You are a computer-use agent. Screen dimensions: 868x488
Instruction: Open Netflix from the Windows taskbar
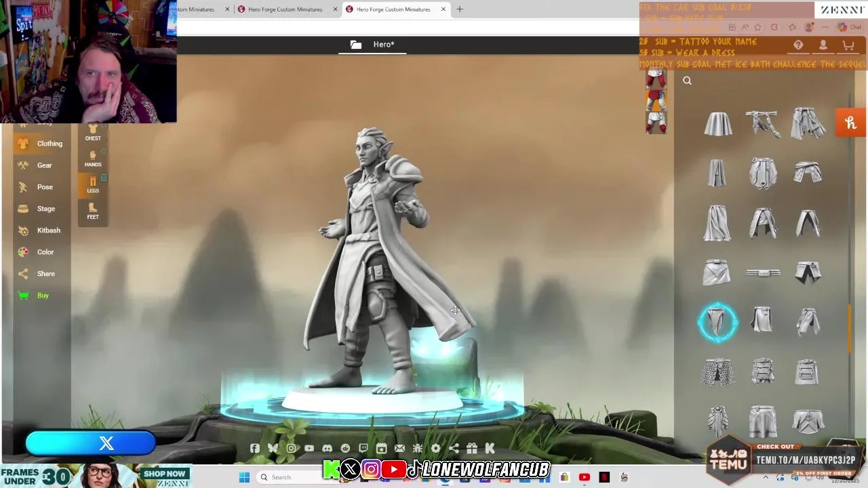click(x=604, y=477)
